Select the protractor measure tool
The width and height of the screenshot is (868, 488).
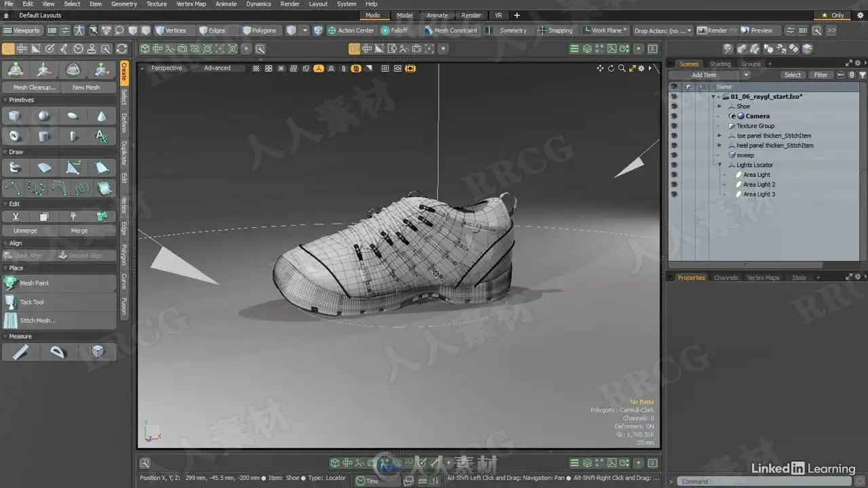(58, 352)
